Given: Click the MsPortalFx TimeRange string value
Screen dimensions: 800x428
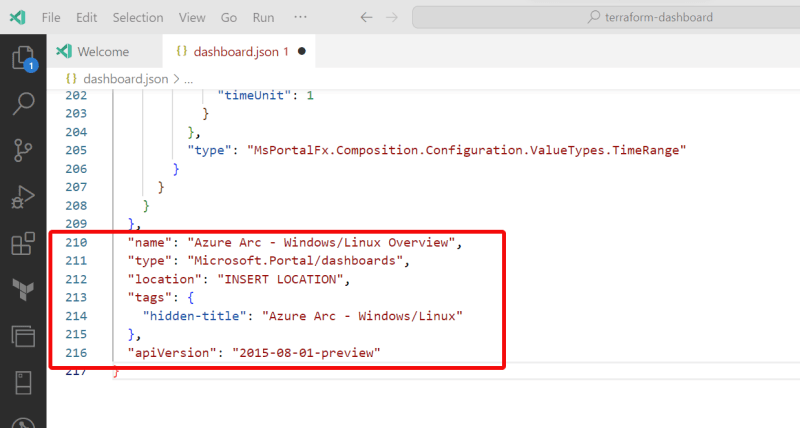Looking at the screenshot, I should tap(466, 150).
